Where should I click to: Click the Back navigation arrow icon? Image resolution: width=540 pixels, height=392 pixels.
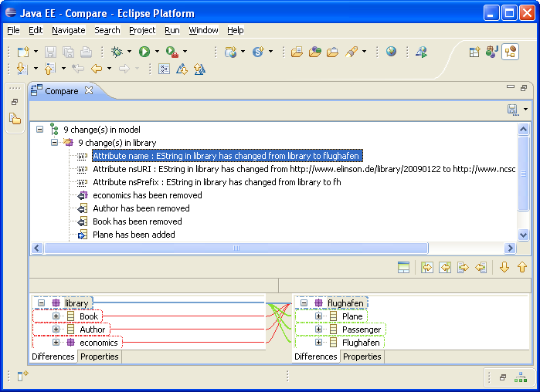click(x=97, y=69)
